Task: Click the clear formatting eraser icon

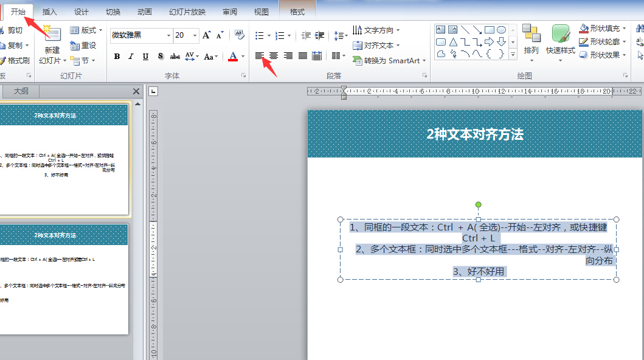Action: [240, 35]
